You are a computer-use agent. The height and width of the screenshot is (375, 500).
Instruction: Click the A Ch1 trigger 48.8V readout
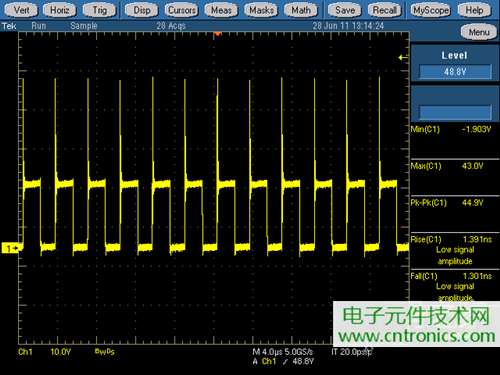coord(283,361)
